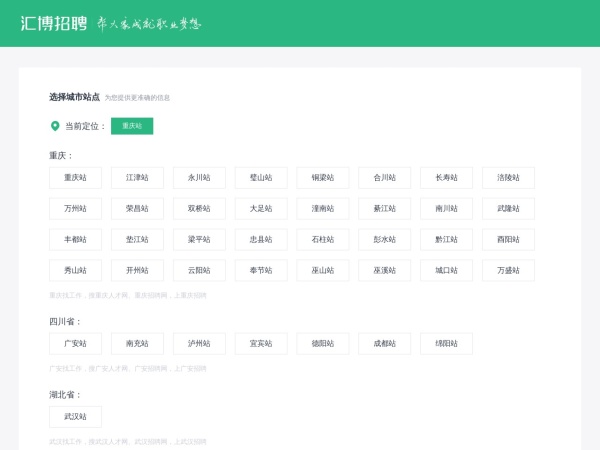Choose 云阳站 site
Screen dimensions: 600x450
click(x=199, y=271)
